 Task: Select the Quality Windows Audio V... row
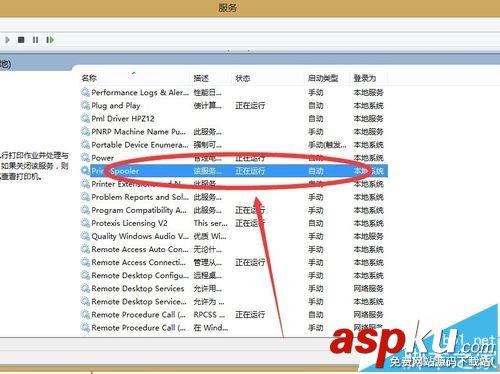(233, 236)
